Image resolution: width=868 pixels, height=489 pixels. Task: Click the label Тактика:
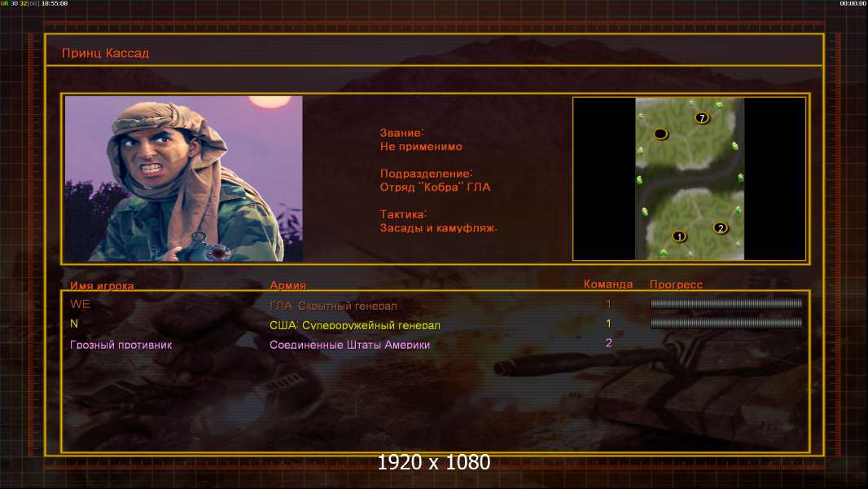pyautogui.click(x=404, y=214)
